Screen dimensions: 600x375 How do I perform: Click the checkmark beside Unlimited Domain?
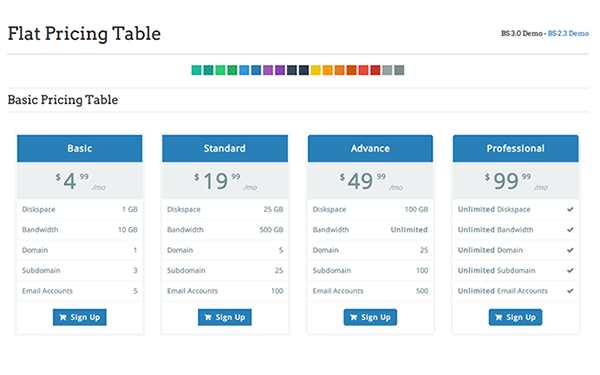point(570,250)
